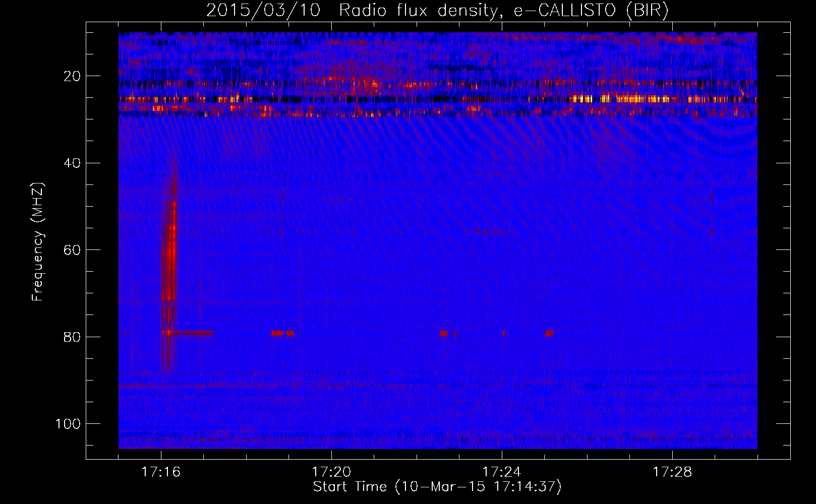This screenshot has height=504, width=816.
Task: Click the 60 MHz frequency tick label
Action: (73, 250)
